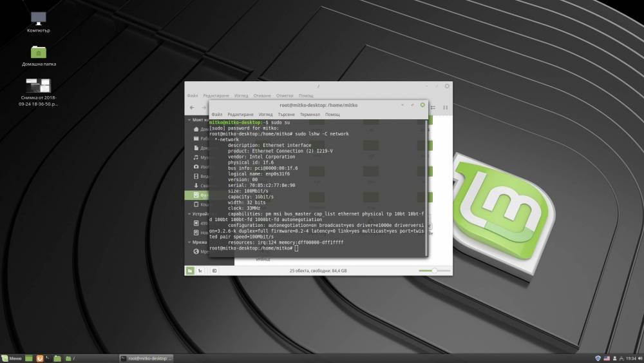
Task: Adjust file manager icon zoom slider
Action: pyautogui.click(x=435, y=271)
